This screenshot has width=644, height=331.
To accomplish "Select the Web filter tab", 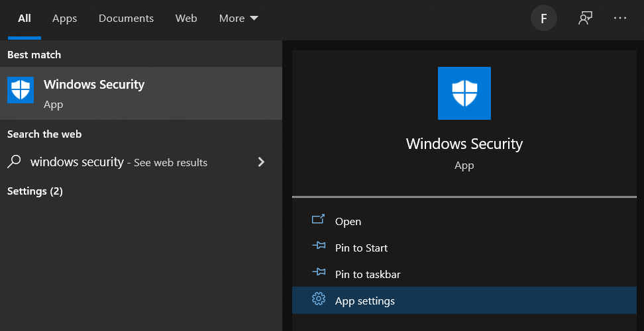I will (x=186, y=19).
